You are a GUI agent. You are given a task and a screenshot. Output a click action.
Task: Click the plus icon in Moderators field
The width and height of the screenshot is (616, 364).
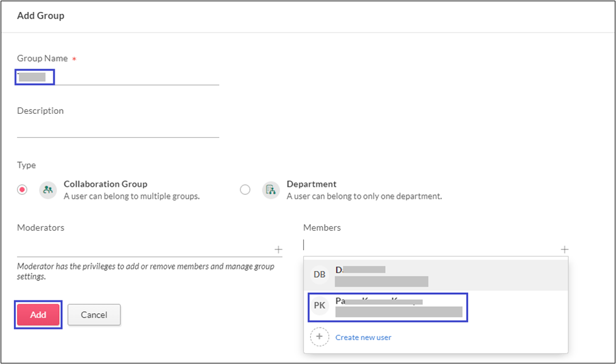[x=278, y=249]
